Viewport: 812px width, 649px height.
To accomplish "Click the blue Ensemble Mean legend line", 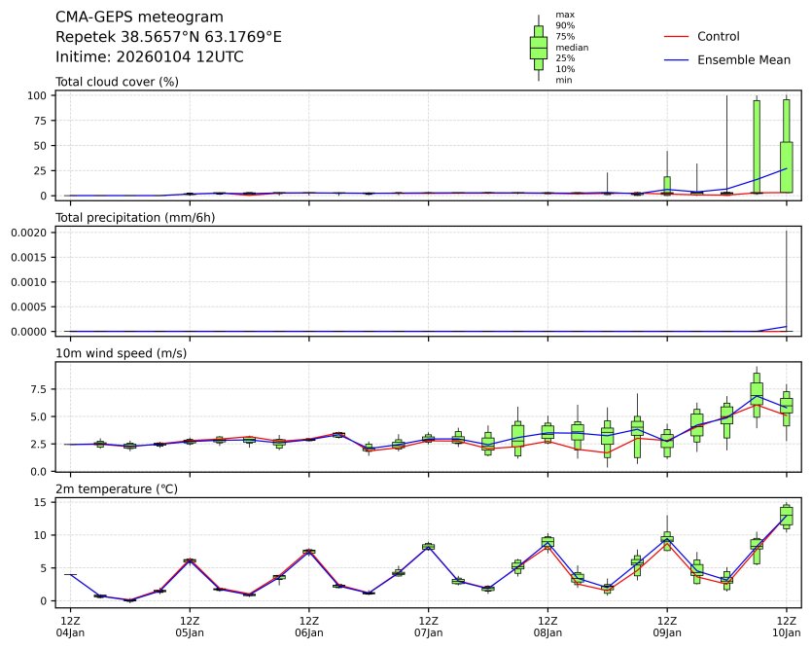I will tap(677, 60).
